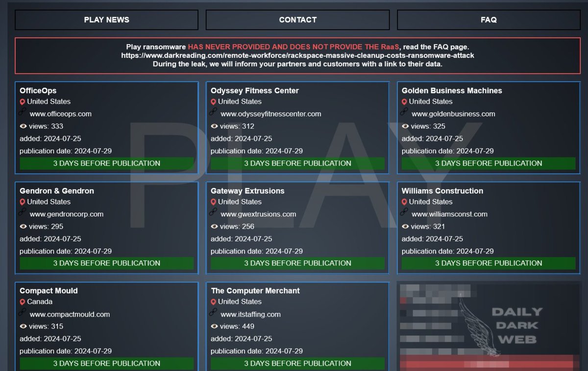Click Williams Construction publication countdown bar
Screen dimensions: 588x371
click(x=489, y=263)
